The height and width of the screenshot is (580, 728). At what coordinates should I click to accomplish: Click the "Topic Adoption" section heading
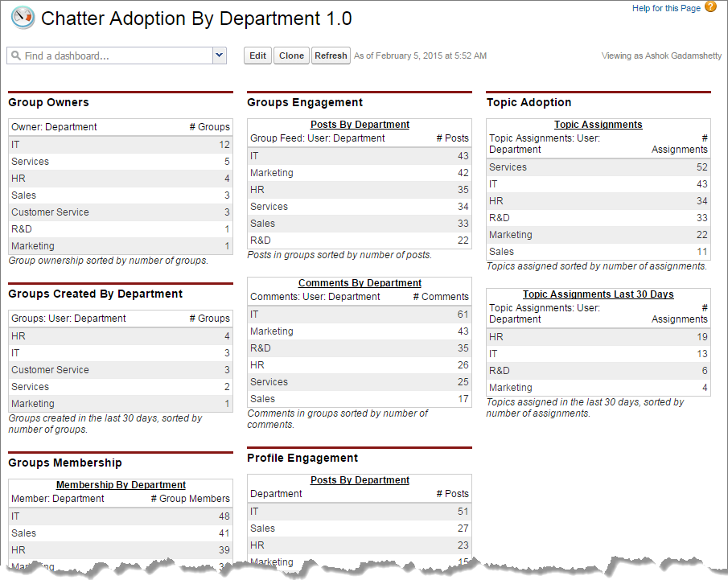(529, 102)
